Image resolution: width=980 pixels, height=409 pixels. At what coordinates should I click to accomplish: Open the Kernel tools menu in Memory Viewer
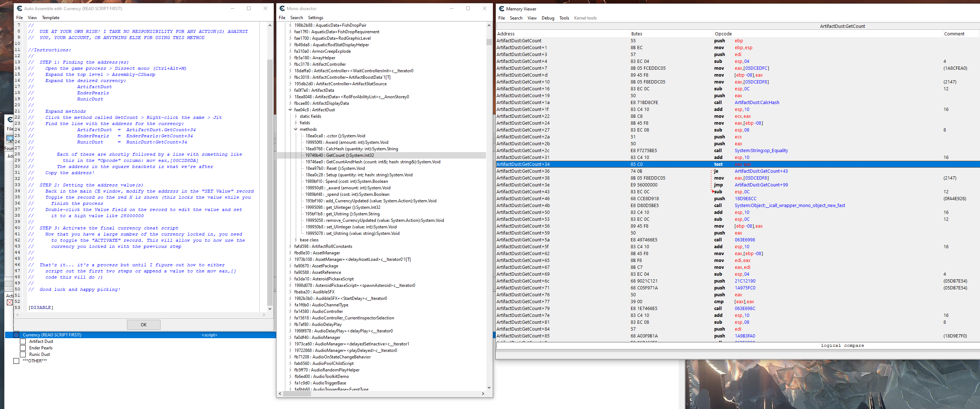(x=585, y=18)
